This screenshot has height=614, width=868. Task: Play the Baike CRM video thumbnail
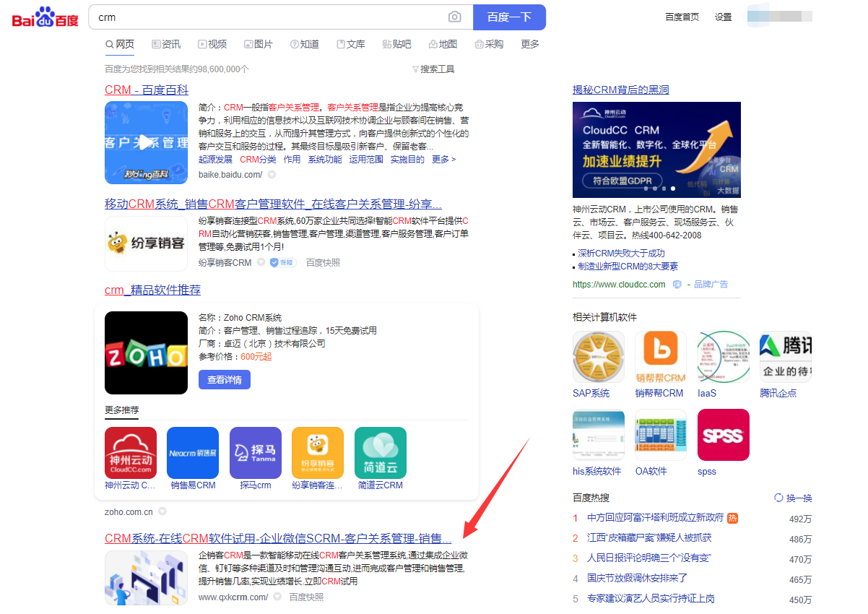point(146,142)
